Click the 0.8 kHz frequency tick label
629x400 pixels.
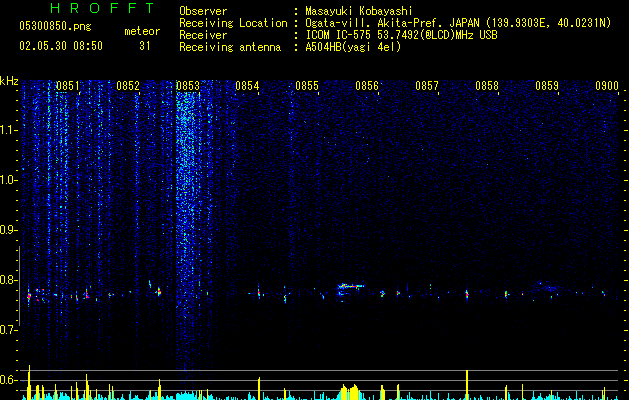pos(9,280)
